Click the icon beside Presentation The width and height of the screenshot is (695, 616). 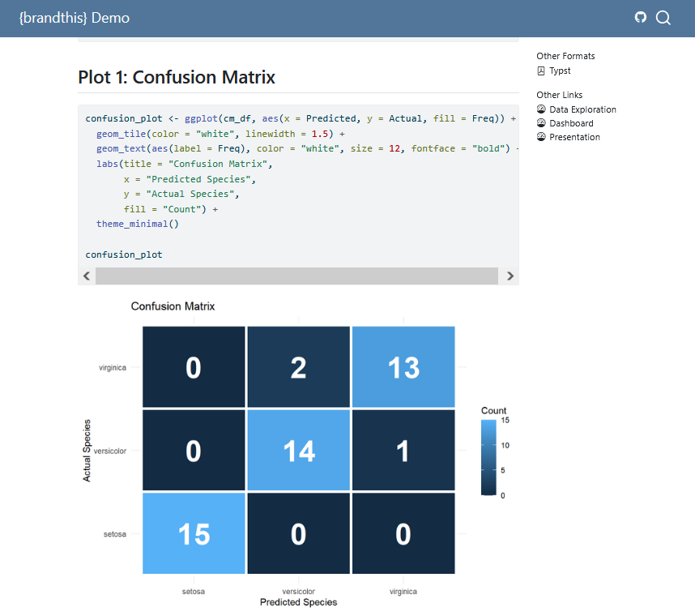point(541,137)
